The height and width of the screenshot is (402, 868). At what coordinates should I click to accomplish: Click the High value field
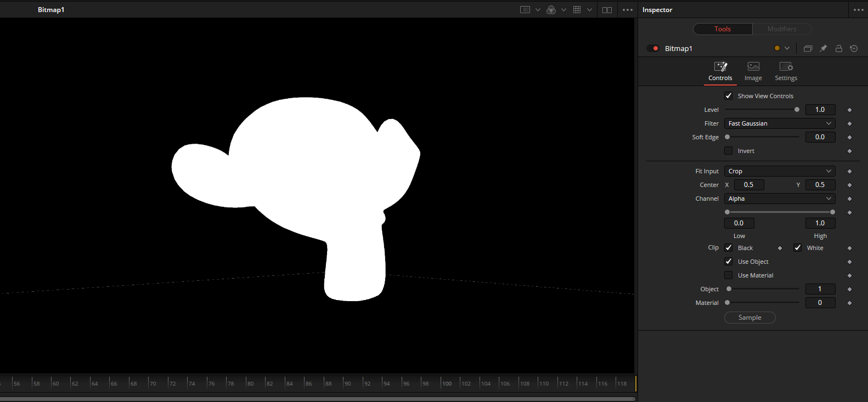(820, 223)
